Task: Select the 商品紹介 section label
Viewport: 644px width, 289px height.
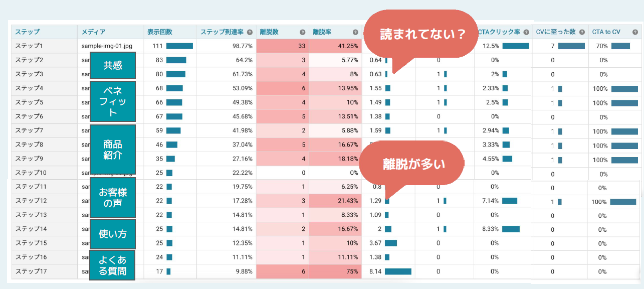Action: (x=113, y=150)
